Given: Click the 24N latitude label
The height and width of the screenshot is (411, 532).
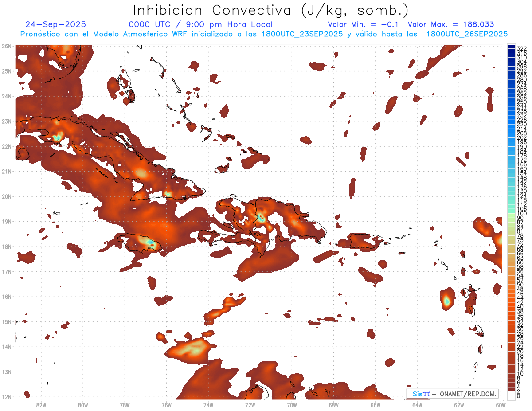Looking at the screenshot, I should click(7, 96).
